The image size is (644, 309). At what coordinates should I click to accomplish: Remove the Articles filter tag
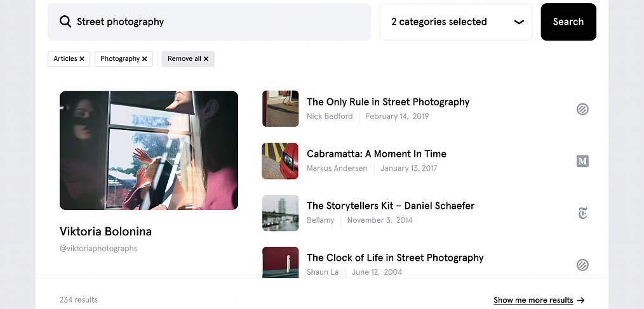pos(82,58)
